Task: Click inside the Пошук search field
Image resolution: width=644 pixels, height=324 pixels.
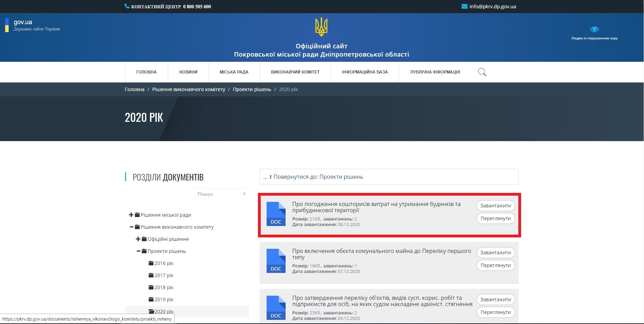Action: point(214,194)
